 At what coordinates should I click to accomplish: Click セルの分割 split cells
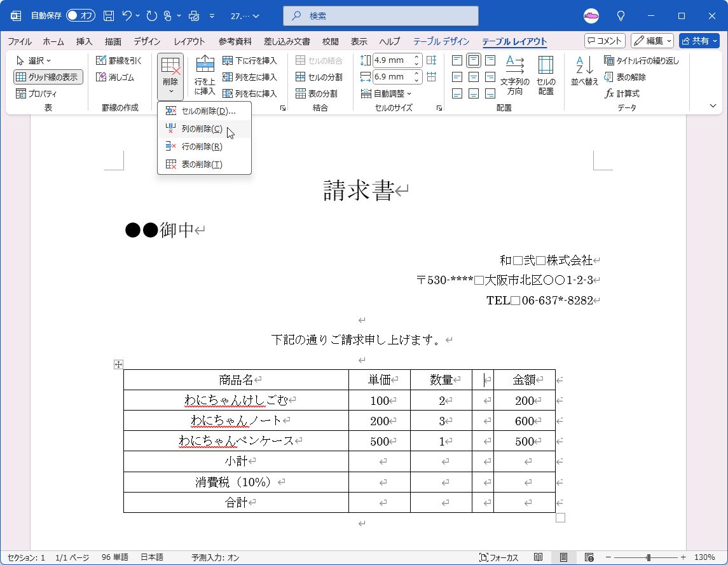(319, 77)
